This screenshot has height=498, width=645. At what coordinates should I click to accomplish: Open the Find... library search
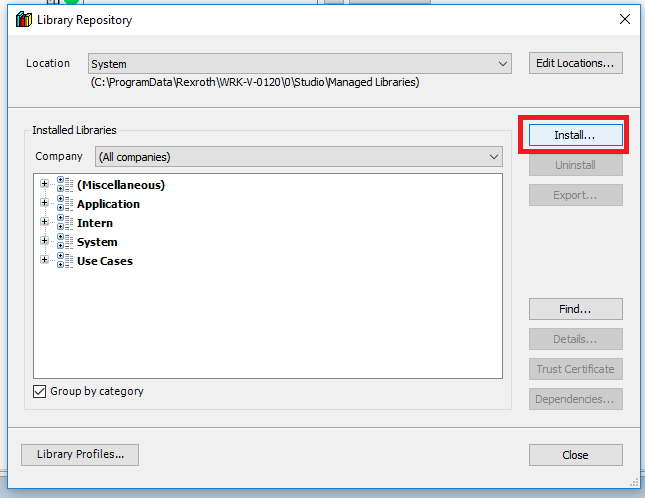click(575, 309)
